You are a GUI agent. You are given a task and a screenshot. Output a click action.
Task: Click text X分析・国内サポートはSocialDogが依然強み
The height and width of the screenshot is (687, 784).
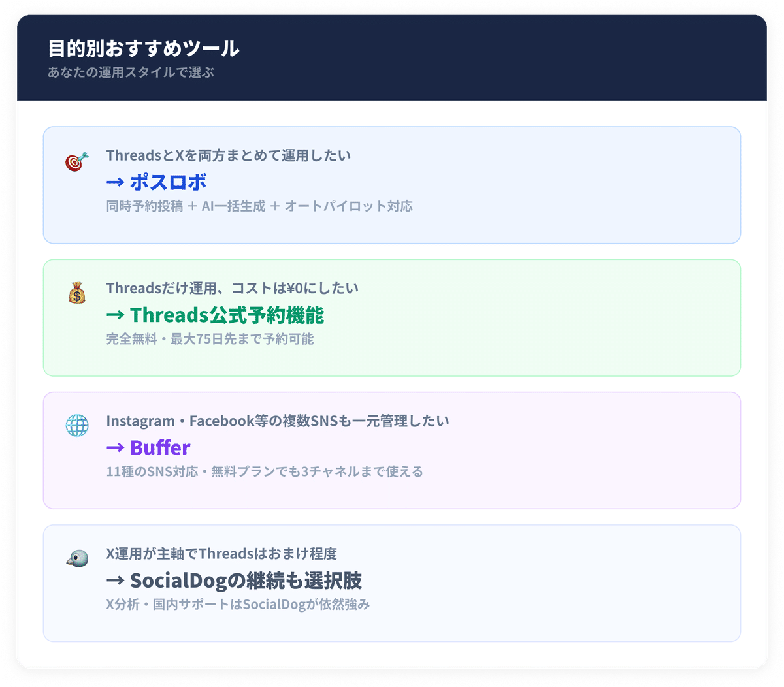[238, 605]
